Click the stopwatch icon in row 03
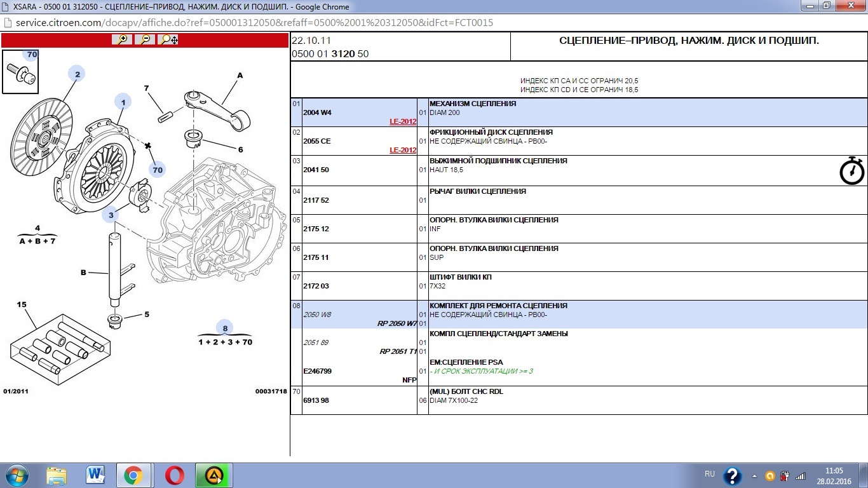 coord(852,170)
